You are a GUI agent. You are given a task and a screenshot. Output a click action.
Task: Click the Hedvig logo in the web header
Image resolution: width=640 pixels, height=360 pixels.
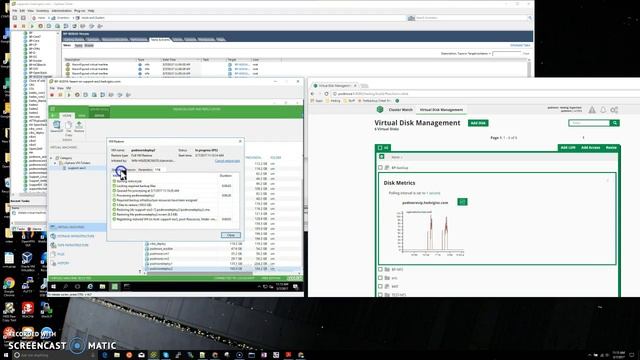(380, 109)
